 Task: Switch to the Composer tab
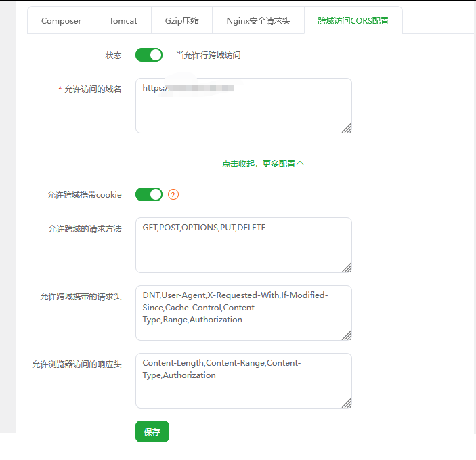point(61,20)
